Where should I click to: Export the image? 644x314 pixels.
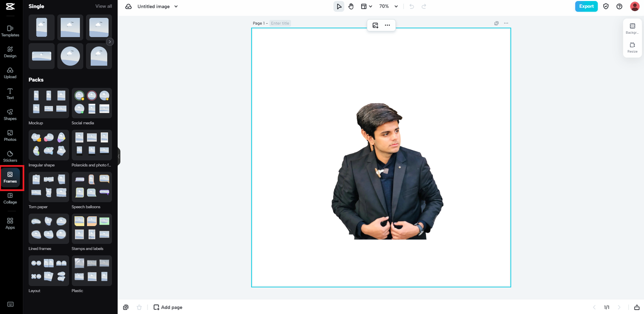point(586,7)
